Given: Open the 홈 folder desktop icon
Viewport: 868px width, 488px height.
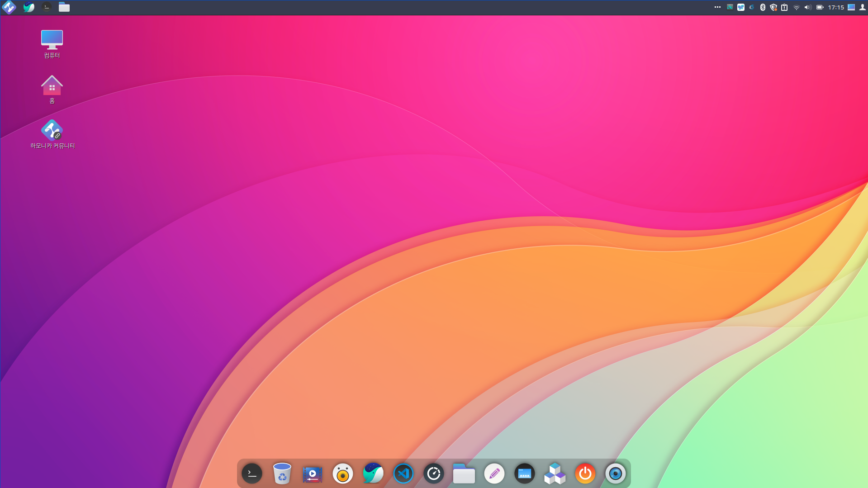Looking at the screenshot, I should (x=52, y=89).
